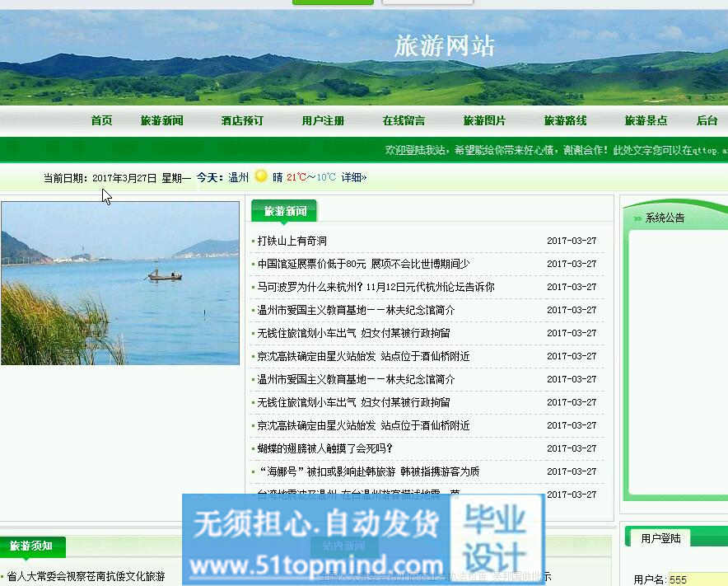Open news 中国馆延展票价低于80元
The image size is (728, 586).
363,264
